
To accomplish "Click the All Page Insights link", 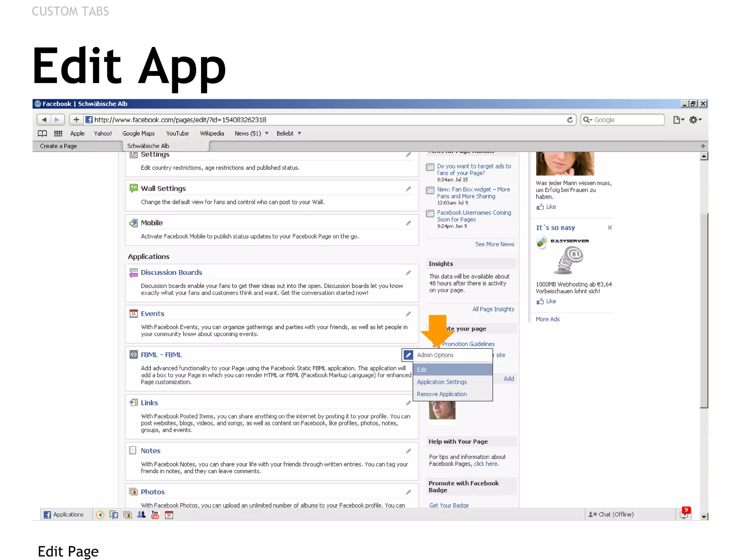I will [x=493, y=309].
